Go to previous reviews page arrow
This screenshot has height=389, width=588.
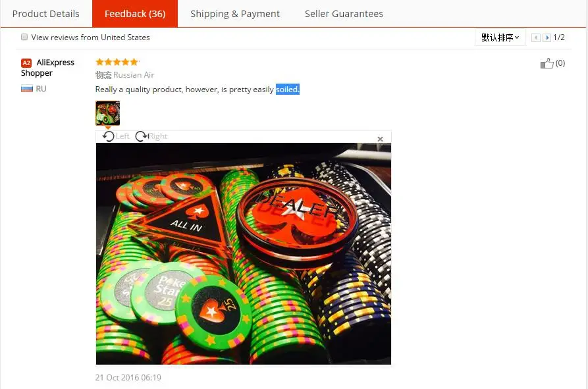point(536,38)
